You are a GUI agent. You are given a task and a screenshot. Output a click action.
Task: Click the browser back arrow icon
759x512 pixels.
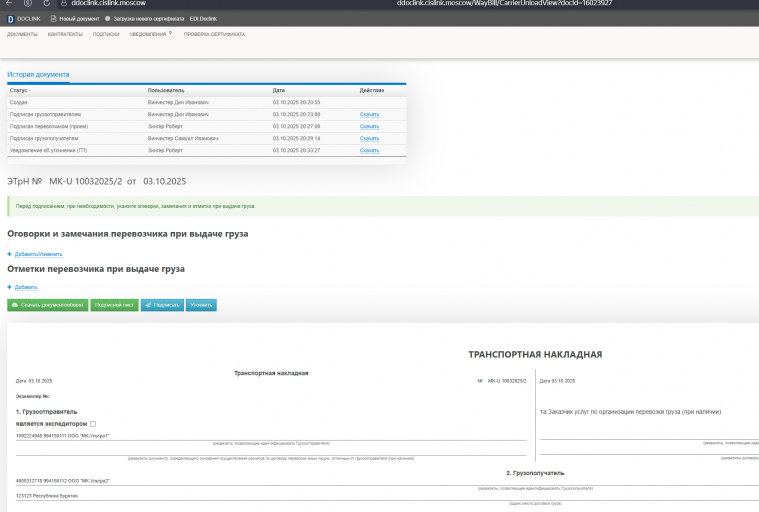point(9,3)
